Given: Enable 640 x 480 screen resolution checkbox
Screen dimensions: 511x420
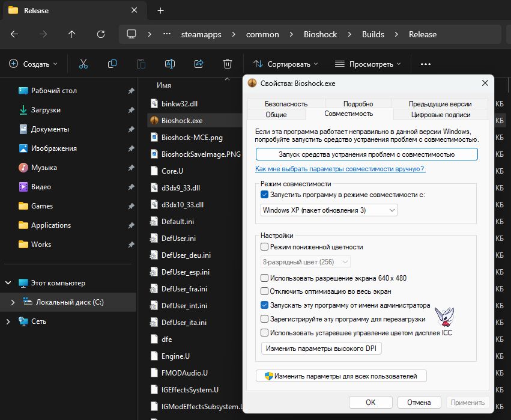Looking at the screenshot, I should [264, 278].
